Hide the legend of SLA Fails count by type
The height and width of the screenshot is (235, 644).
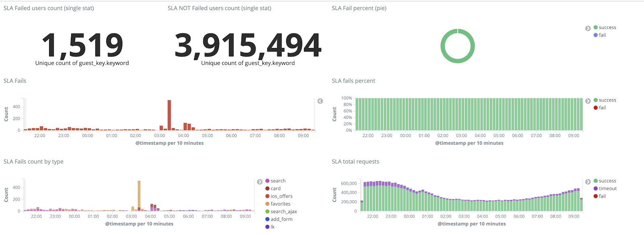260,182
